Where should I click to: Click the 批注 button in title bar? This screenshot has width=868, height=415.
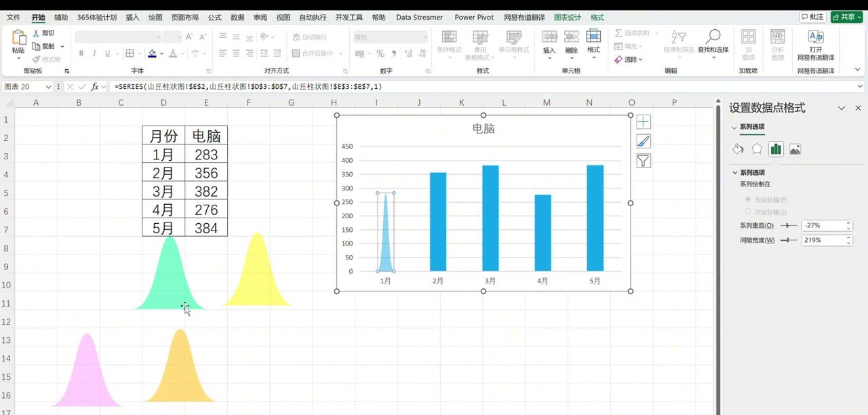813,17
